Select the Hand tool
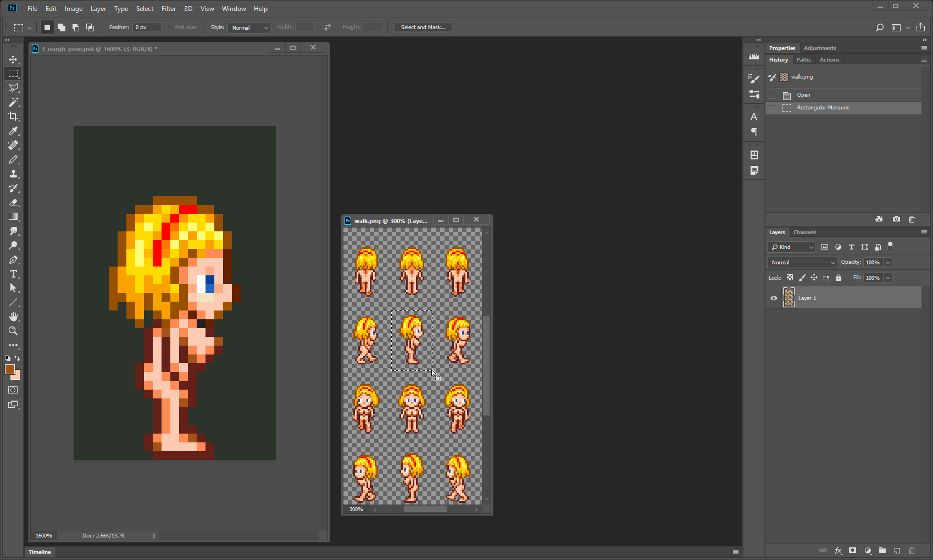The width and height of the screenshot is (933, 560). [13, 317]
